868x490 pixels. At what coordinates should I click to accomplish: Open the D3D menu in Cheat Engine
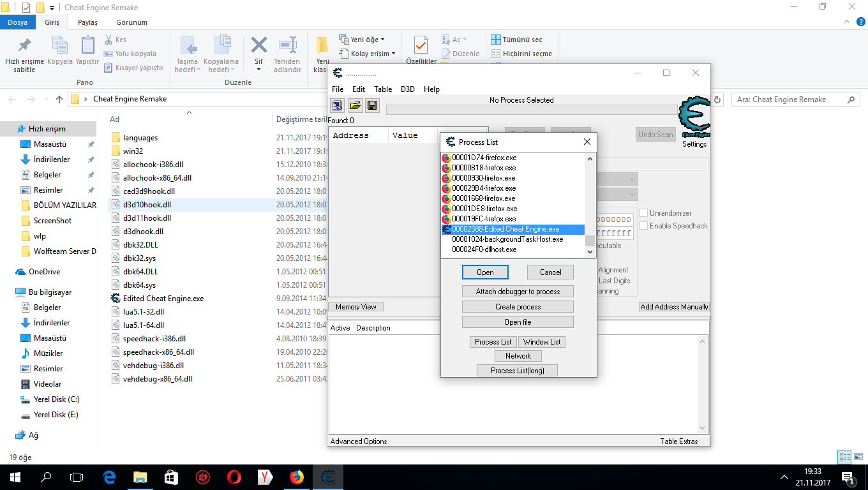408,89
